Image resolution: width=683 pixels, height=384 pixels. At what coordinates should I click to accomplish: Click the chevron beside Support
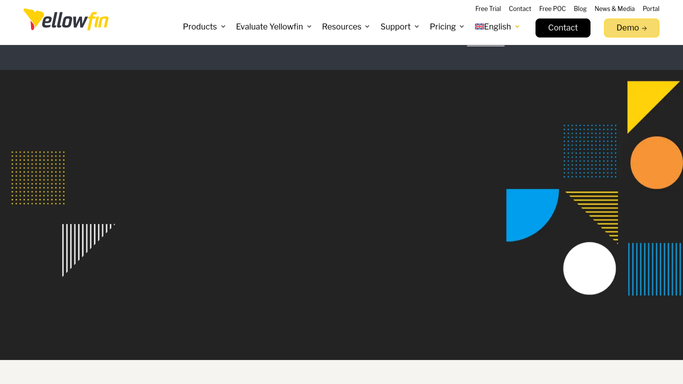point(417,27)
